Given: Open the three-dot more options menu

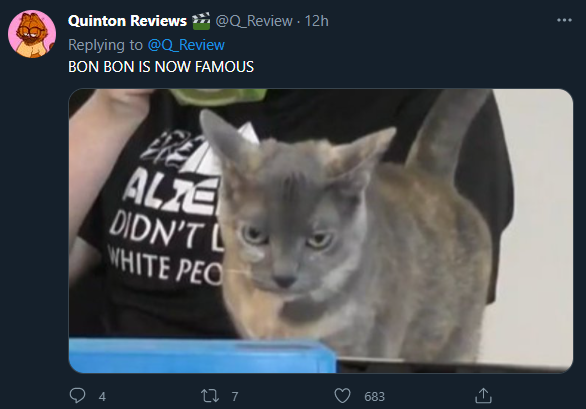Looking at the screenshot, I should [x=564, y=20].
